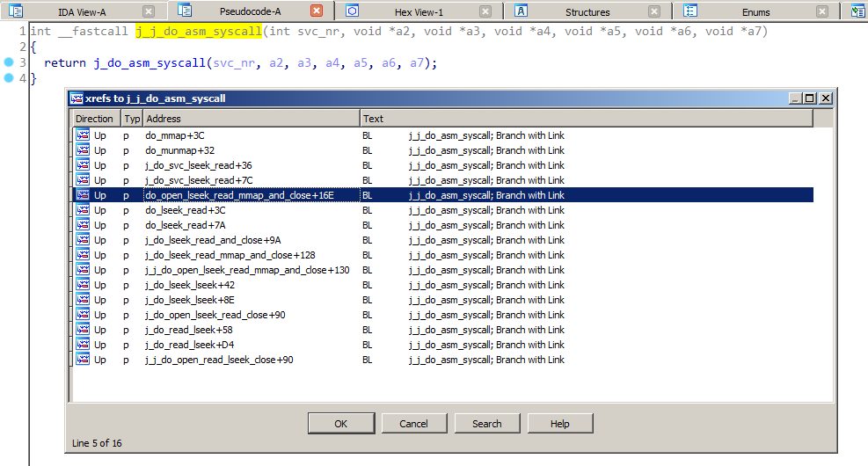Viewport: 868px width, 466px height.
Task: Click the xref icon beside j_j_do_open_read_lseek_close+90
Action: (83, 360)
